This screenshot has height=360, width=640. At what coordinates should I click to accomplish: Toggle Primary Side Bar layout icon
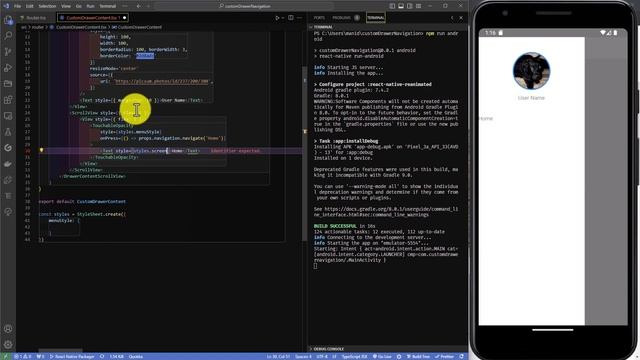[392, 6]
